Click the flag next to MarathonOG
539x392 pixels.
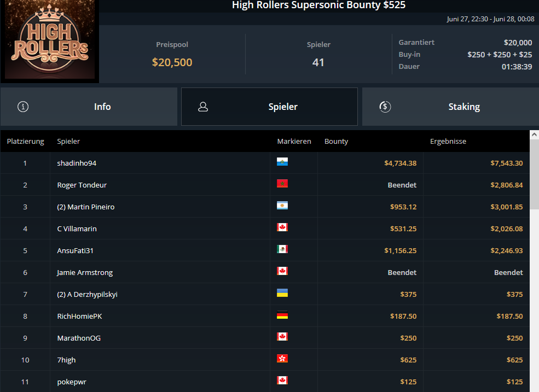[x=282, y=337]
